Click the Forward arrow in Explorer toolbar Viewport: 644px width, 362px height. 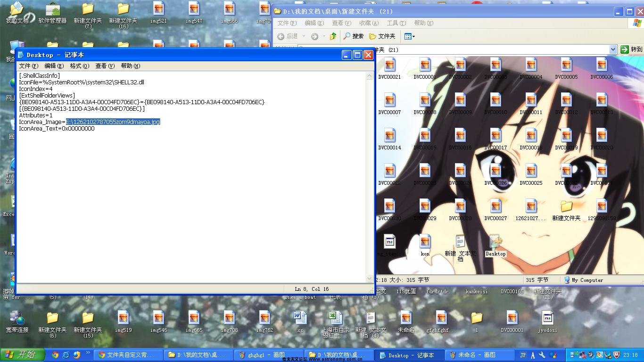click(314, 36)
